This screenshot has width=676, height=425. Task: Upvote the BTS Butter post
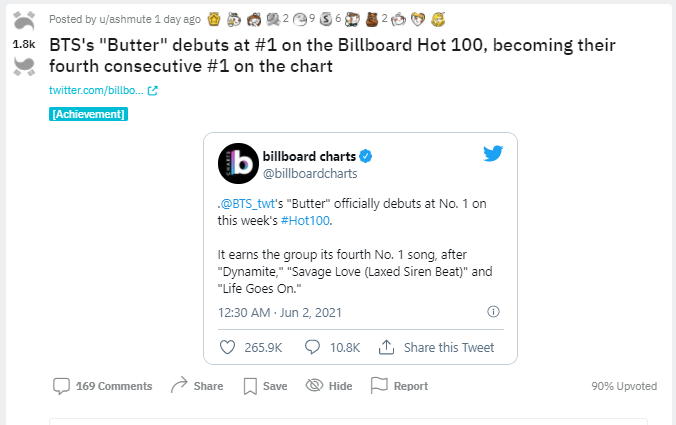pyautogui.click(x=24, y=20)
